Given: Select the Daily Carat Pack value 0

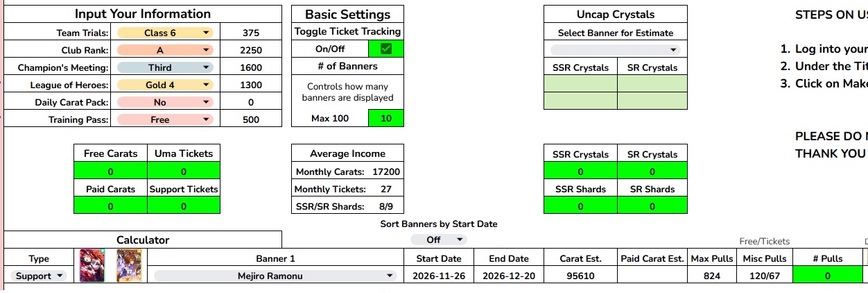Looking at the screenshot, I should tap(251, 102).
